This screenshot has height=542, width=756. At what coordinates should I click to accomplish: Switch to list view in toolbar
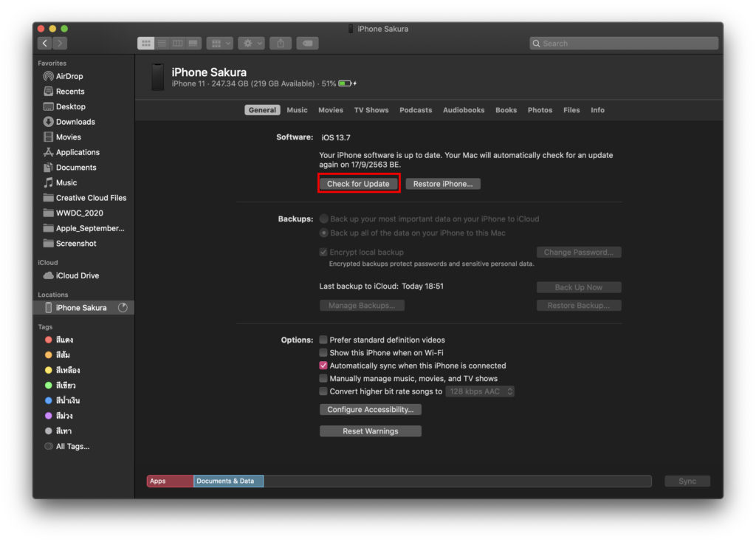(162, 44)
